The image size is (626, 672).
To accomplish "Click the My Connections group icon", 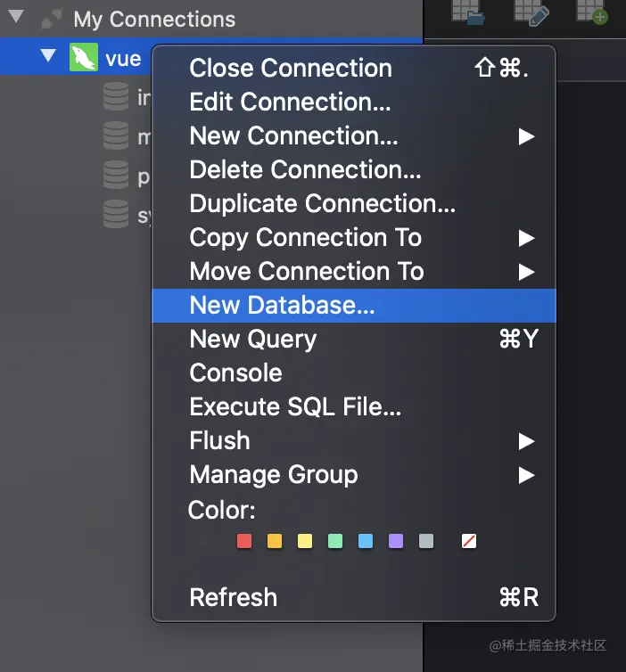I will pyautogui.click(x=53, y=19).
